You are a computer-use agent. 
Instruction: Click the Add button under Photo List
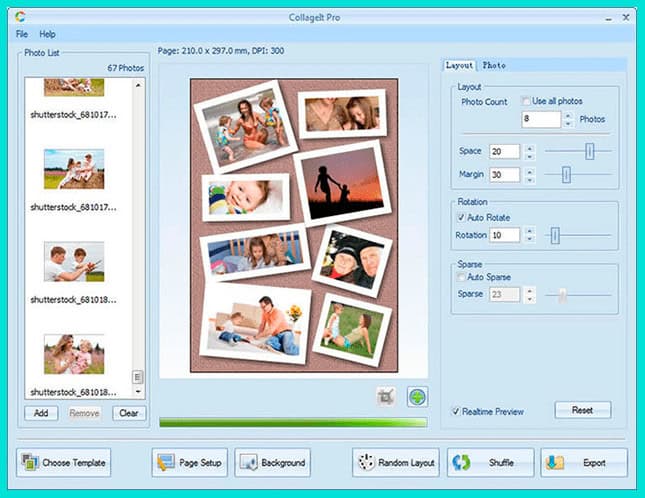click(x=40, y=413)
